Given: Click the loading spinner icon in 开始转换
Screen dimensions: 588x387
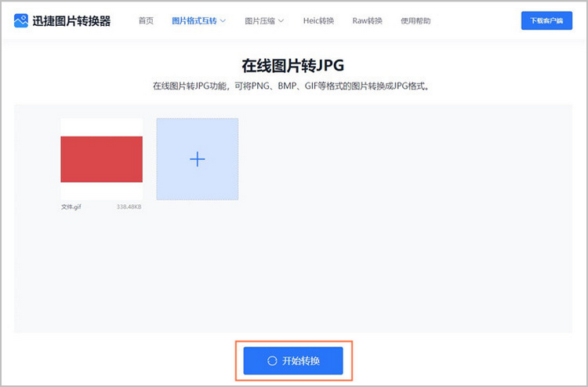Looking at the screenshot, I should pos(272,361).
